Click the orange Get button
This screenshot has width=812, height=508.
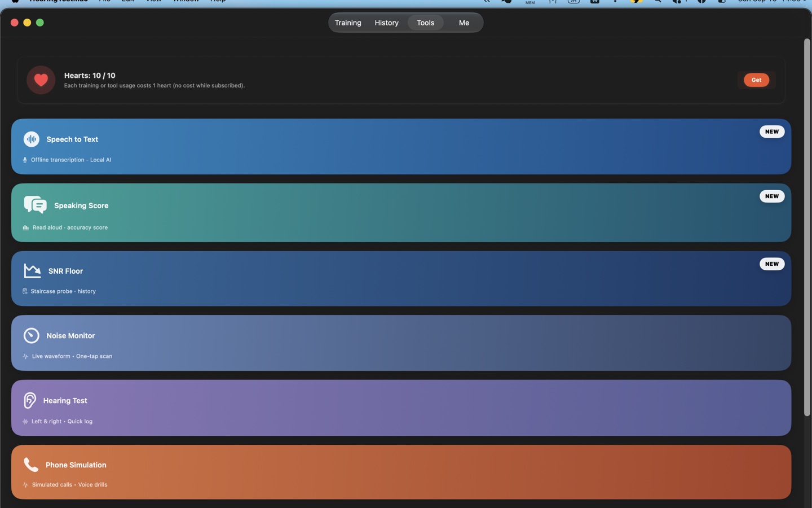[x=756, y=80]
